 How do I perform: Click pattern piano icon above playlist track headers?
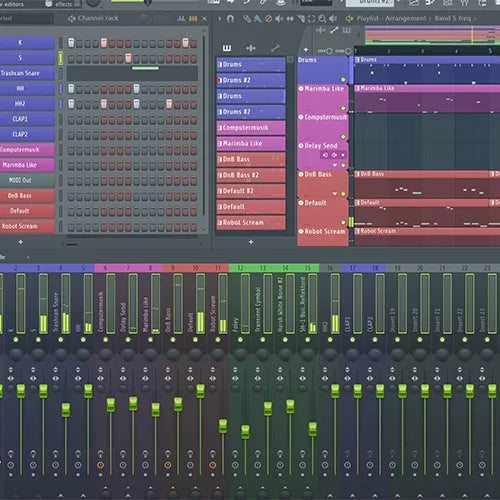(347, 30)
